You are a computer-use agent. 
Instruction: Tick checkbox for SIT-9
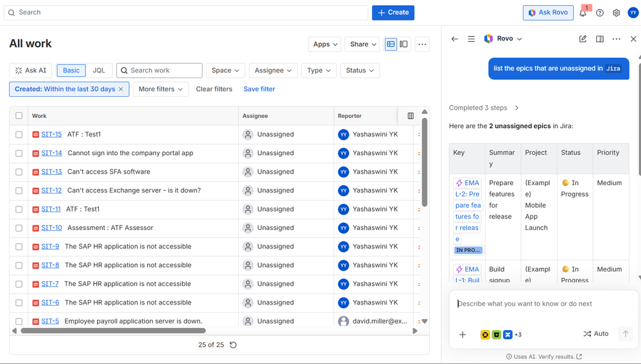(19, 247)
